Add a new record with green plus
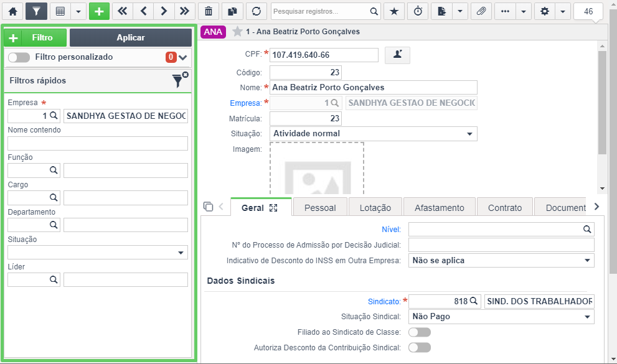 click(99, 11)
